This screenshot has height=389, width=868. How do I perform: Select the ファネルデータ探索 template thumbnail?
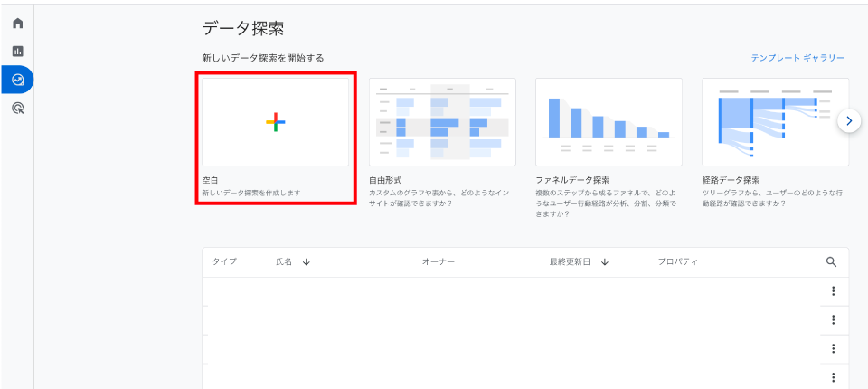click(x=609, y=122)
